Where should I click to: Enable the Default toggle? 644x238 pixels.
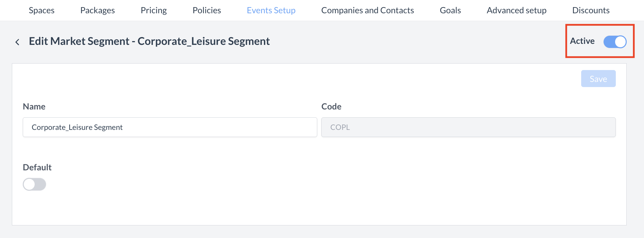tap(34, 184)
